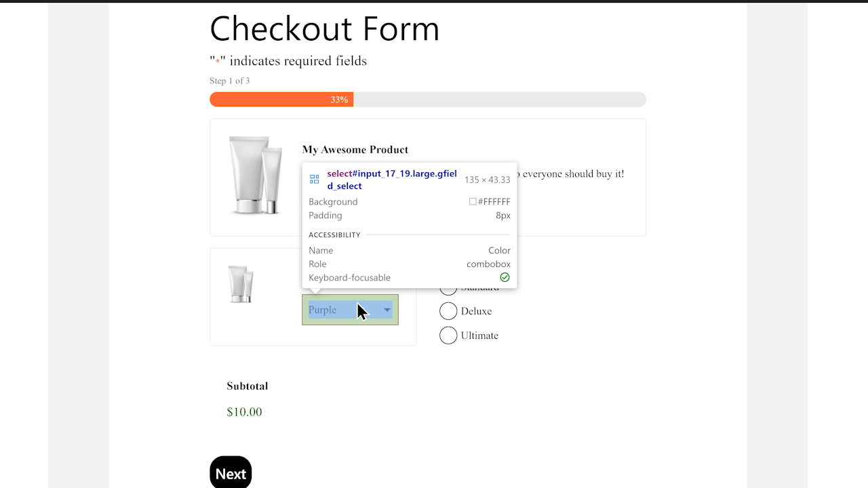The image size is (868, 488).
Task: Click the orange 33% progress bar segment
Action: 281,100
